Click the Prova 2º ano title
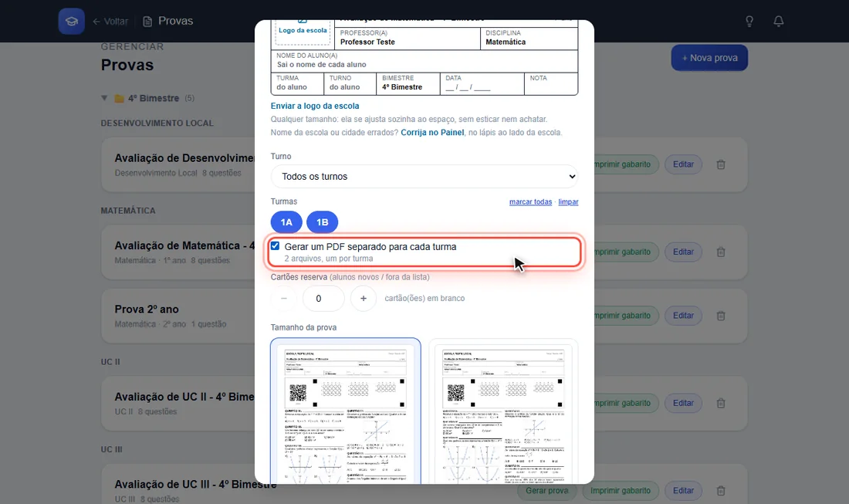 click(x=146, y=309)
